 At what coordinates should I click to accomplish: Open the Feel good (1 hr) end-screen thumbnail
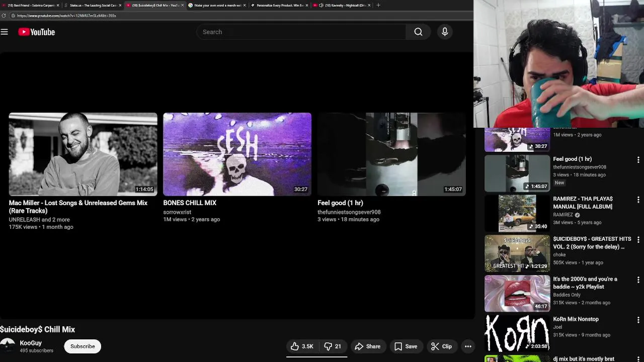tap(391, 154)
